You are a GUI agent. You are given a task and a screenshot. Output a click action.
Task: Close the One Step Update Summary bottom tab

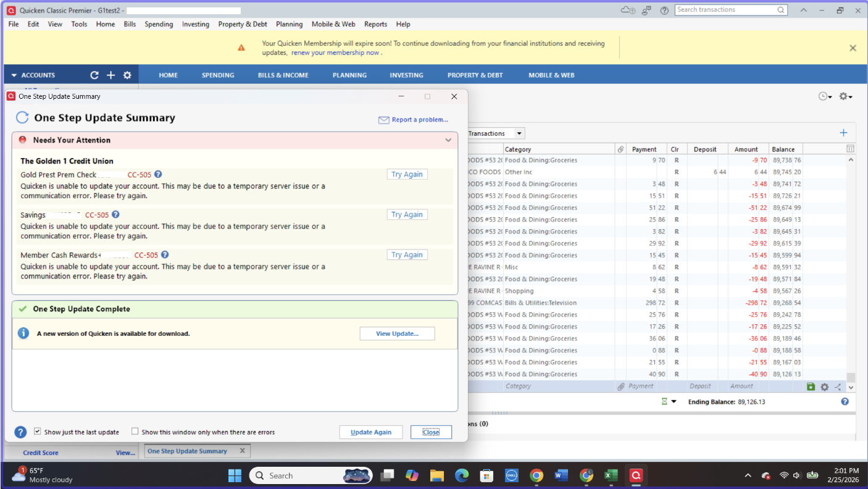click(242, 451)
